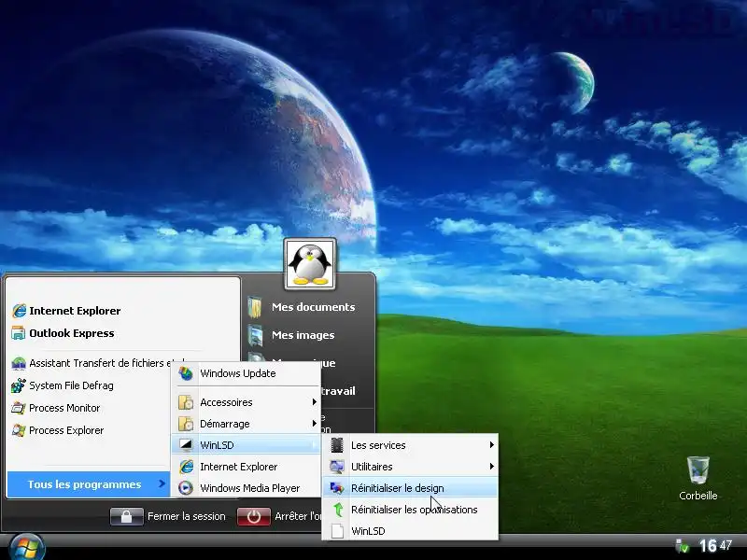Click Tous les programmes button
This screenshot has width=747, height=560.
[89, 484]
